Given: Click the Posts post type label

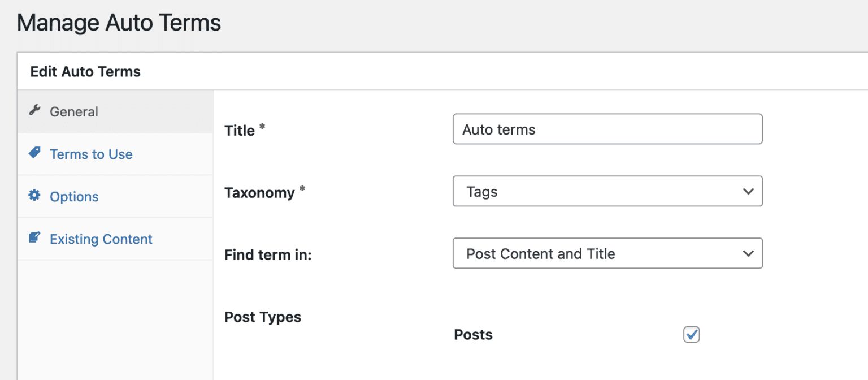Looking at the screenshot, I should [x=473, y=335].
